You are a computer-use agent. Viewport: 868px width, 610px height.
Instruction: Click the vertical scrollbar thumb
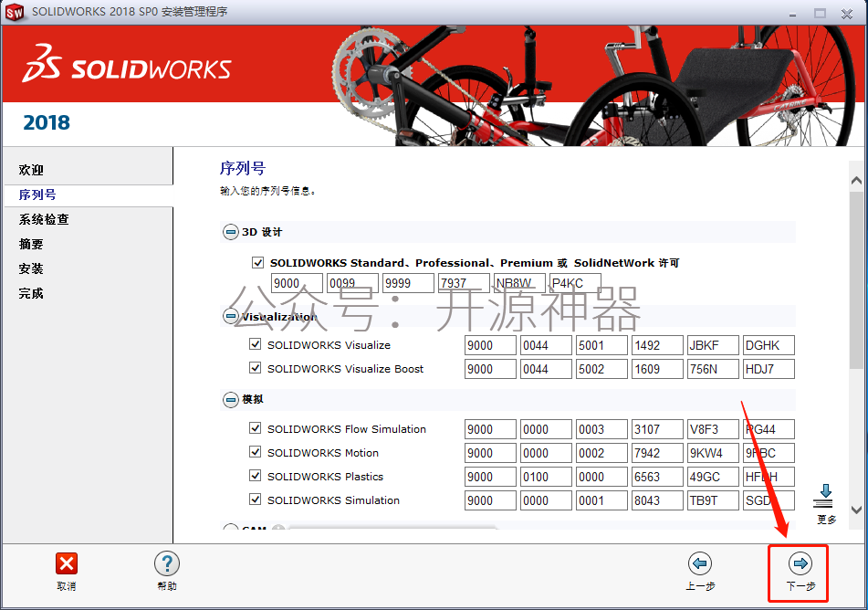pos(856,279)
